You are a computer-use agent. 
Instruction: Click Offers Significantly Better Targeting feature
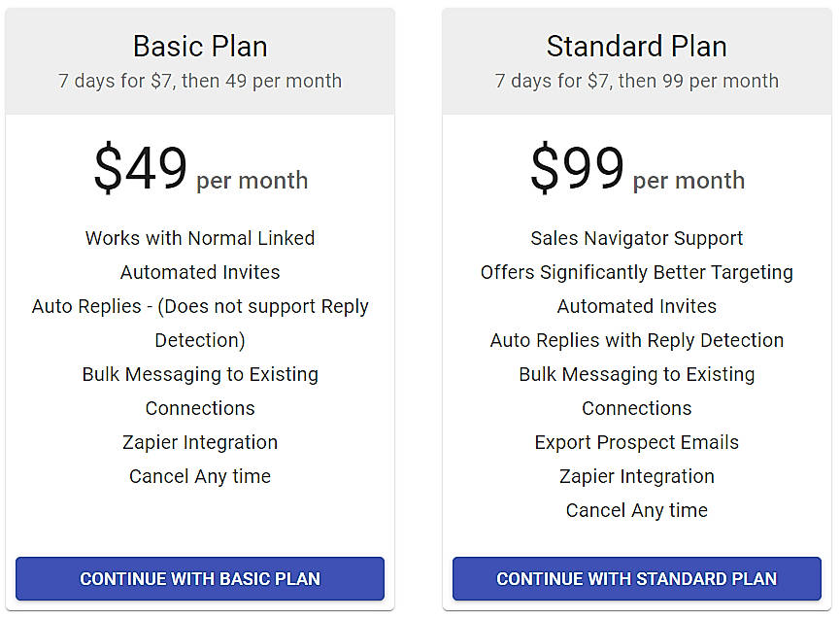pyautogui.click(x=636, y=272)
